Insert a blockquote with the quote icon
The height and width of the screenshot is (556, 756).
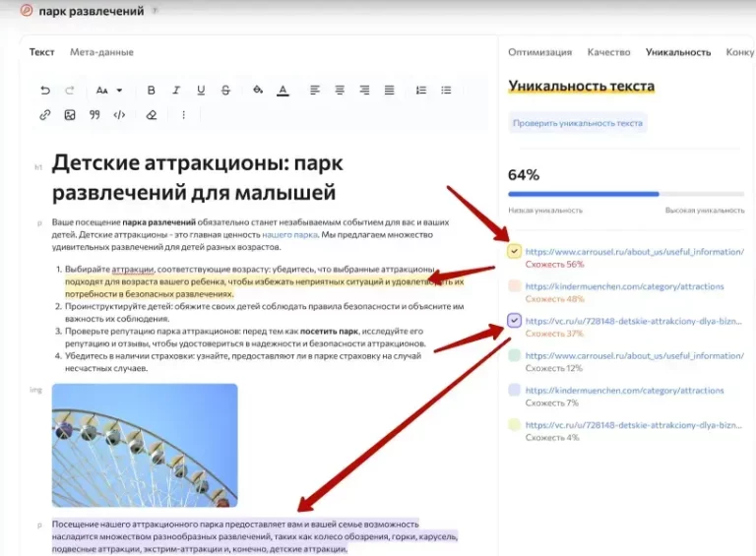94,115
